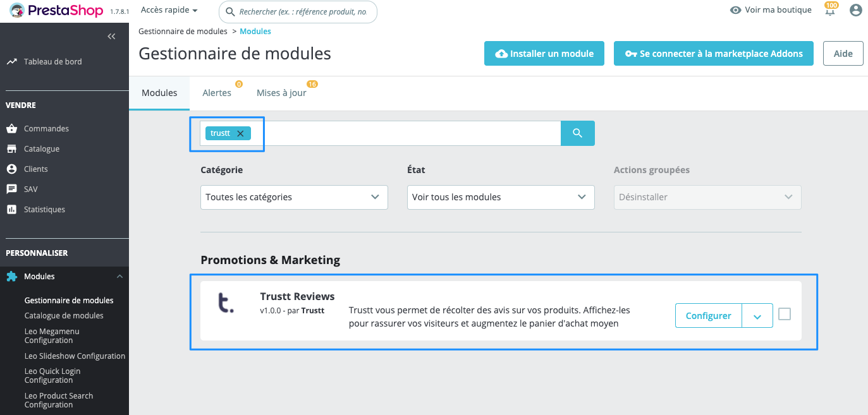The width and height of the screenshot is (868, 415).
Task: Click the Installer un module button
Action: [x=544, y=54]
